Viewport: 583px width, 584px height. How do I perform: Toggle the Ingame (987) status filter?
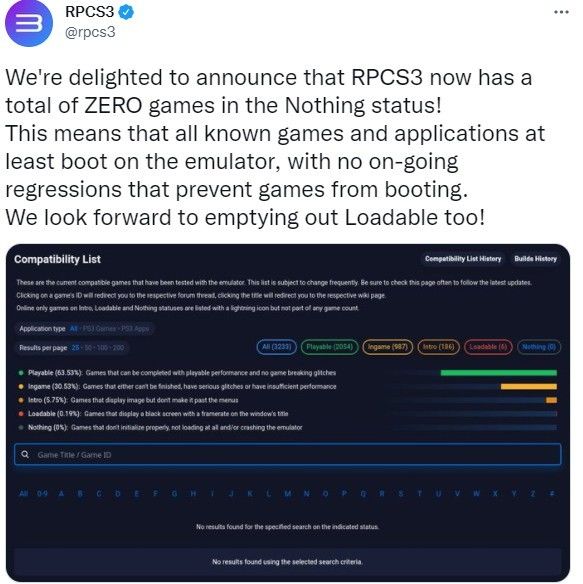[x=387, y=347]
